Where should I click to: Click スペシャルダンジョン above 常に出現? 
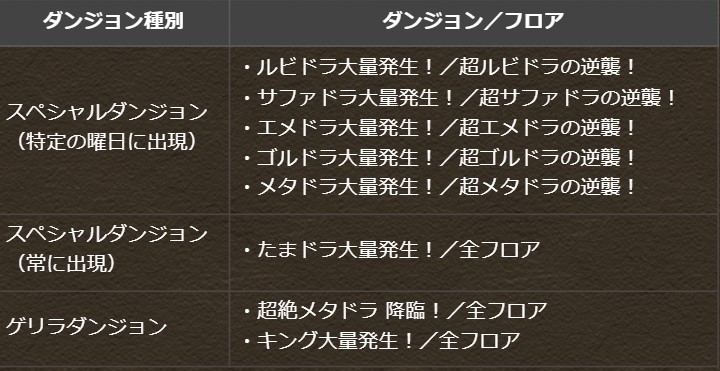coord(106,234)
